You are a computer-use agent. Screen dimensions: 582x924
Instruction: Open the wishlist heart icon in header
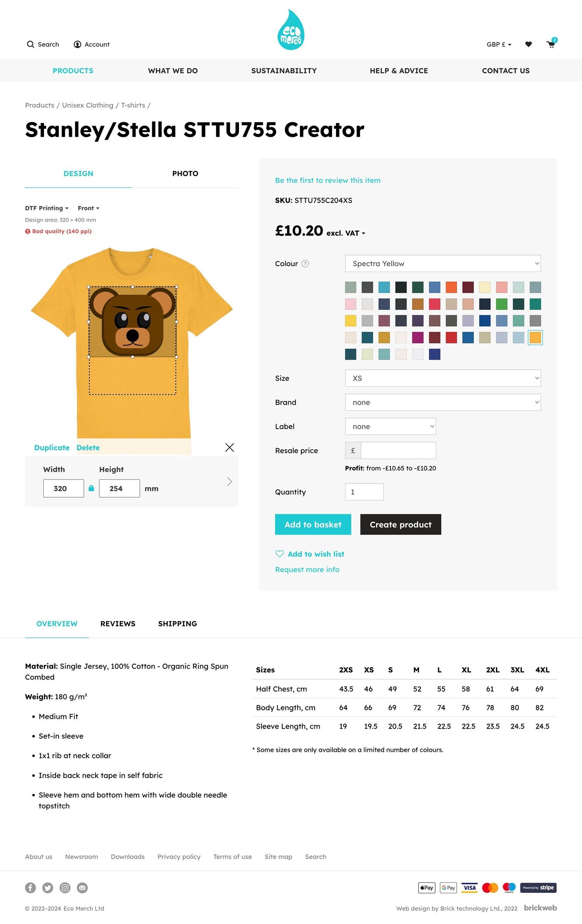click(528, 44)
